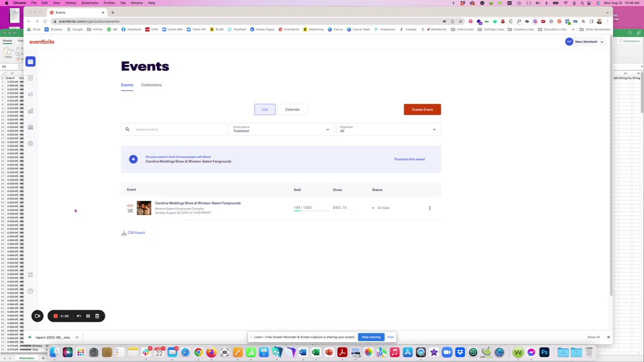Open the Marketing megaphone icon in sidebar
Screen dimensions: 644x362
click(30, 95)
